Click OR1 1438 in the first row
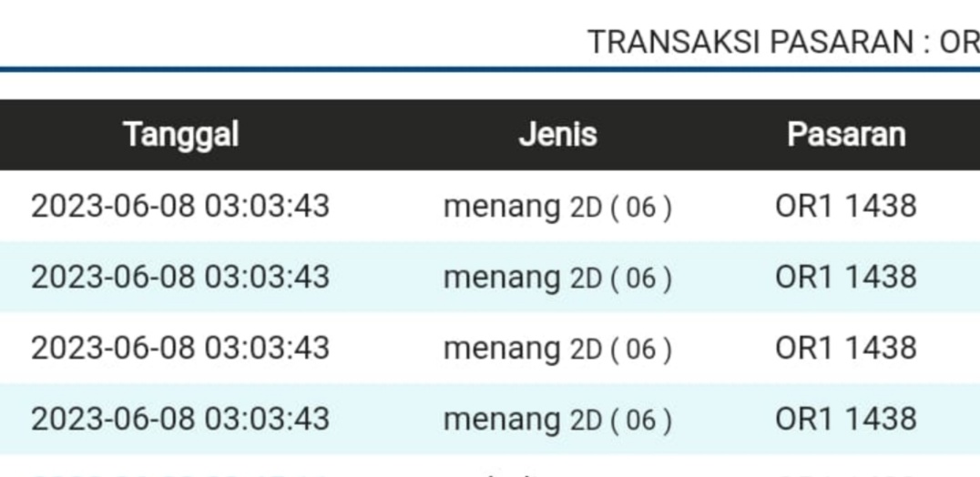The image size is (980, 477). [x=846, y=207]
